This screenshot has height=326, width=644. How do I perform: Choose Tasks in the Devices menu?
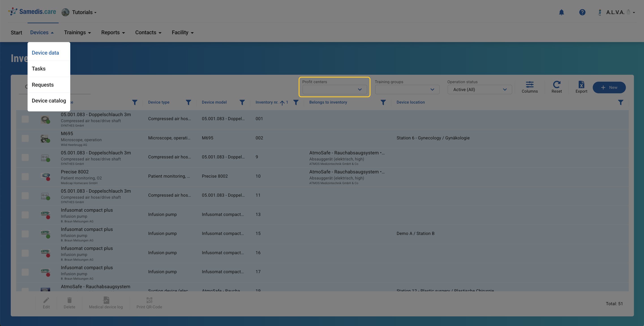click(x=39, y=69)
